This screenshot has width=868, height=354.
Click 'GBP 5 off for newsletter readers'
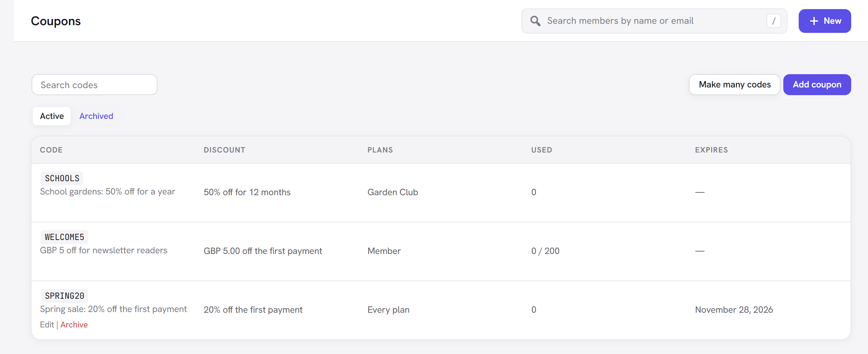tap(104, 250)
